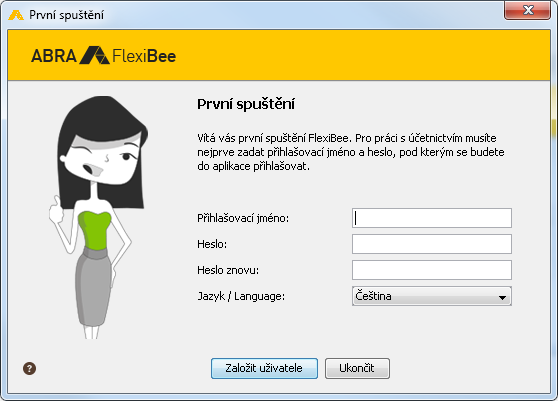Click the FlexiBee icon in the title bar
This screenshot has width=558, height=401.
tap(16, 15)
